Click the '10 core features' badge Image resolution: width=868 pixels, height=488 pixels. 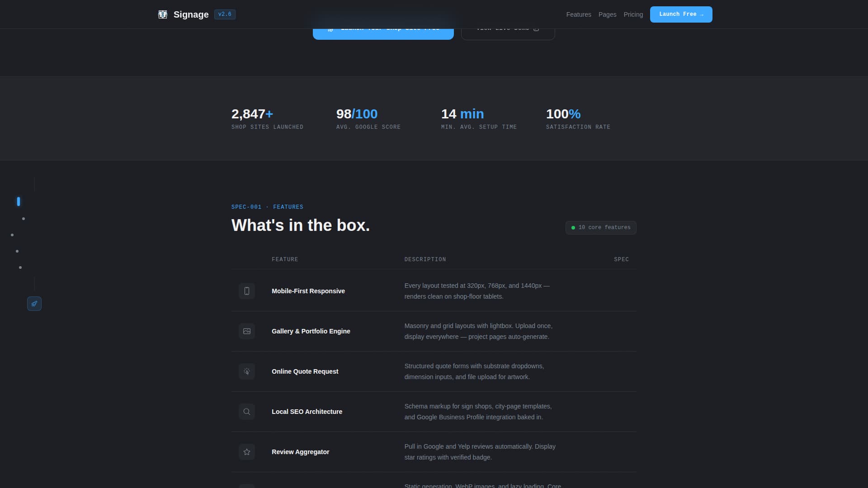[601, 228]
